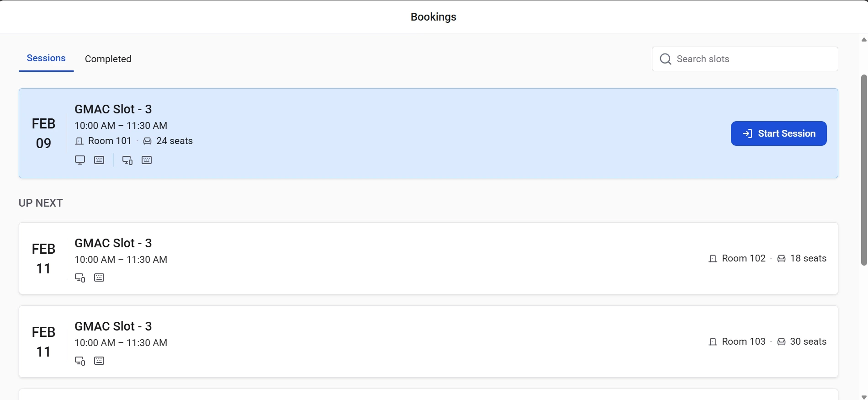Click the Bookings page title

pyautogui.click(x=434, y=17)
